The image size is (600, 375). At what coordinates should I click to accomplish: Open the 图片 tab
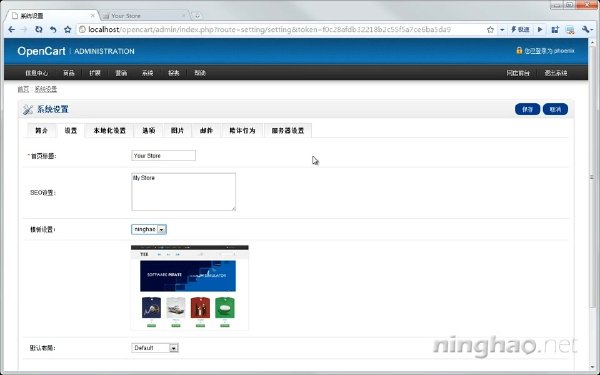click(177, 130)
